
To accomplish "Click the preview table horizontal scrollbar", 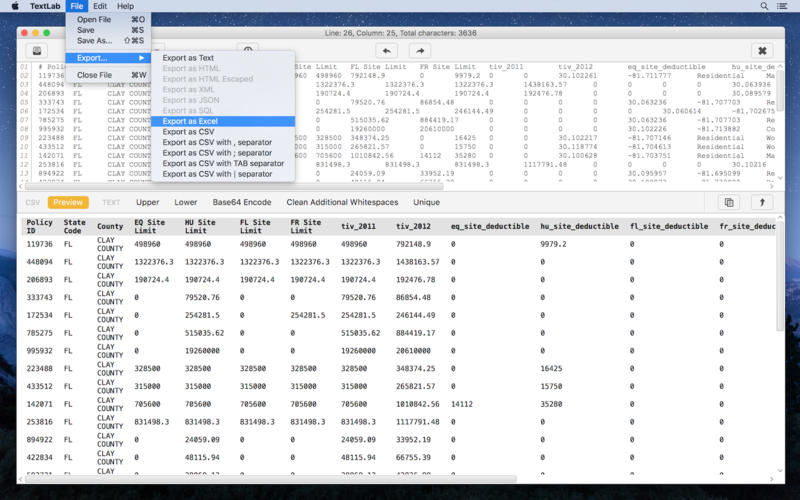I will [x=270, y=479].
